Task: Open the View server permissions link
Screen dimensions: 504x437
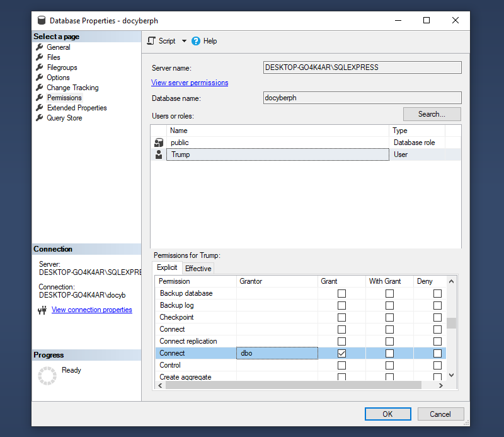Action: [x=190, y=83]
